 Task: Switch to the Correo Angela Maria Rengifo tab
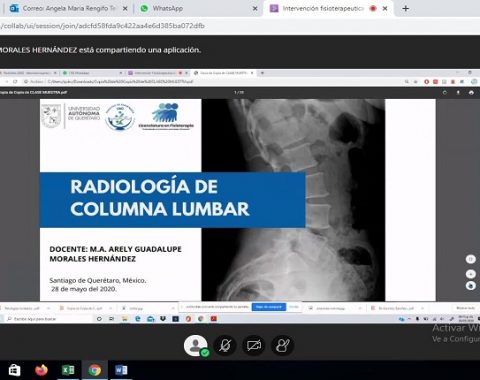(69, 8)
